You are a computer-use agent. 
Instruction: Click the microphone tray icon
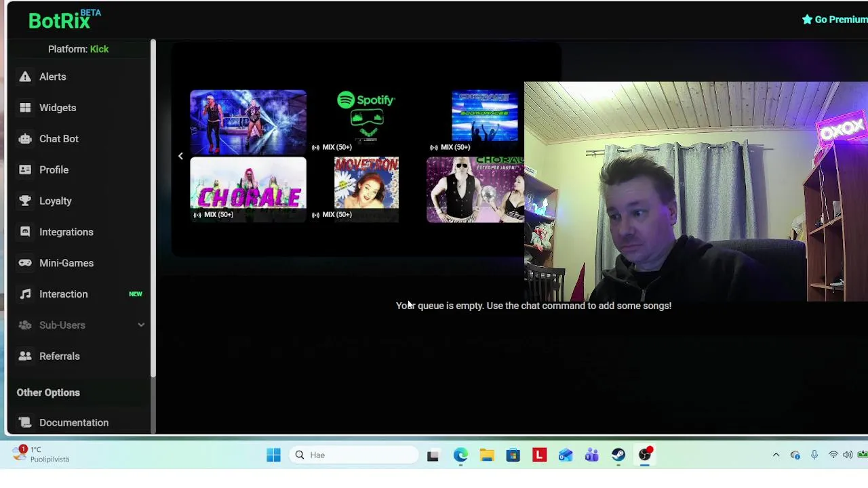click(814, 455)
